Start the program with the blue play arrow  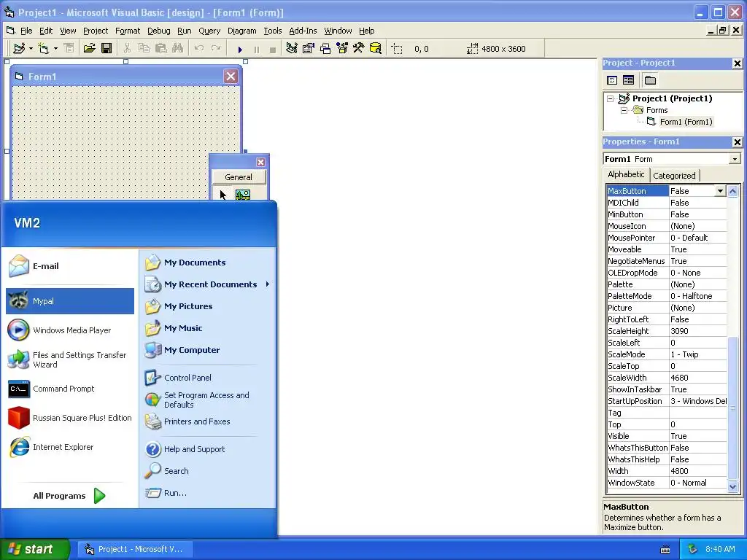(240, 50)
